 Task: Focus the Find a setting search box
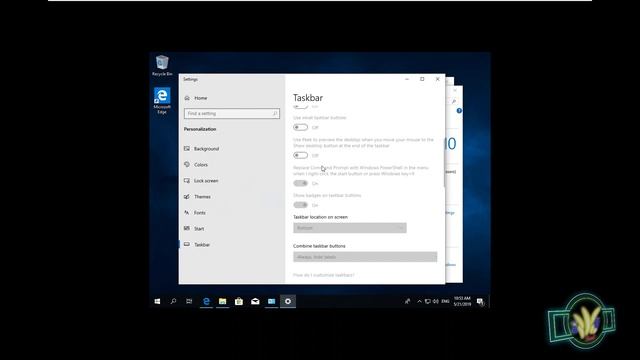232,113
